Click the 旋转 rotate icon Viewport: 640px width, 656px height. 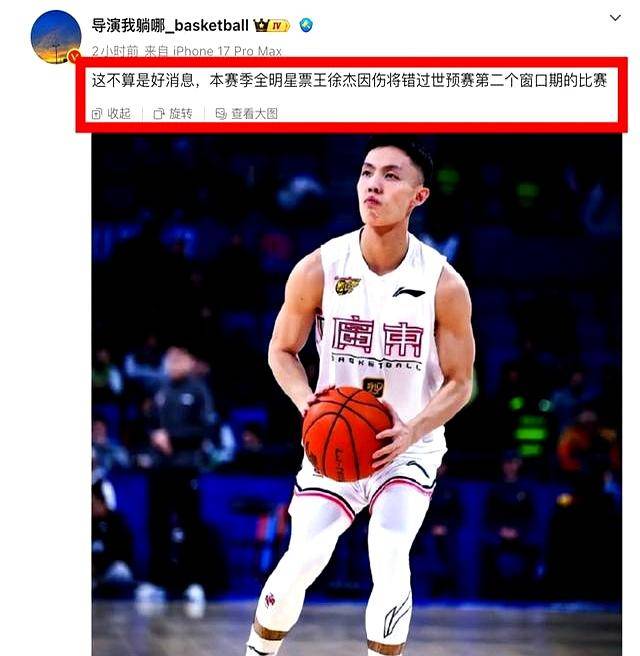click(159, 114)
